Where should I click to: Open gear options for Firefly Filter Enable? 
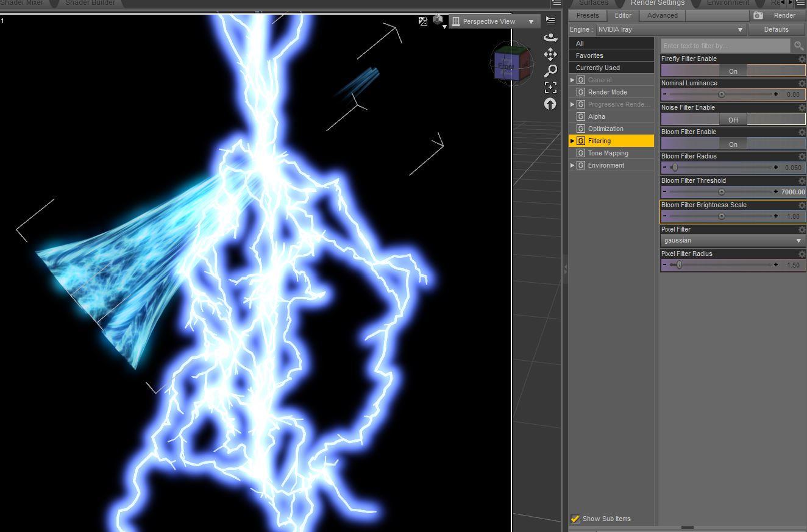(x=802, y=59)
